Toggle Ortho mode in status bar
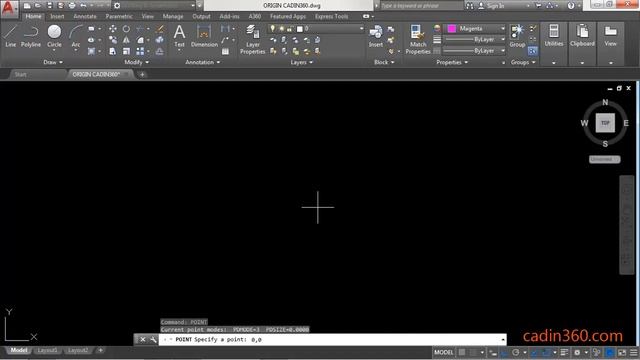 (x=504, y=352)
